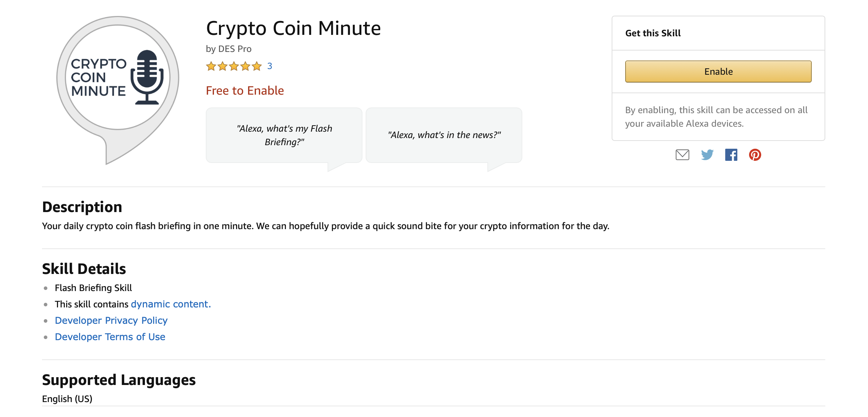Click the five-star rating icons

pyautogui.click(x=234, y=66)
